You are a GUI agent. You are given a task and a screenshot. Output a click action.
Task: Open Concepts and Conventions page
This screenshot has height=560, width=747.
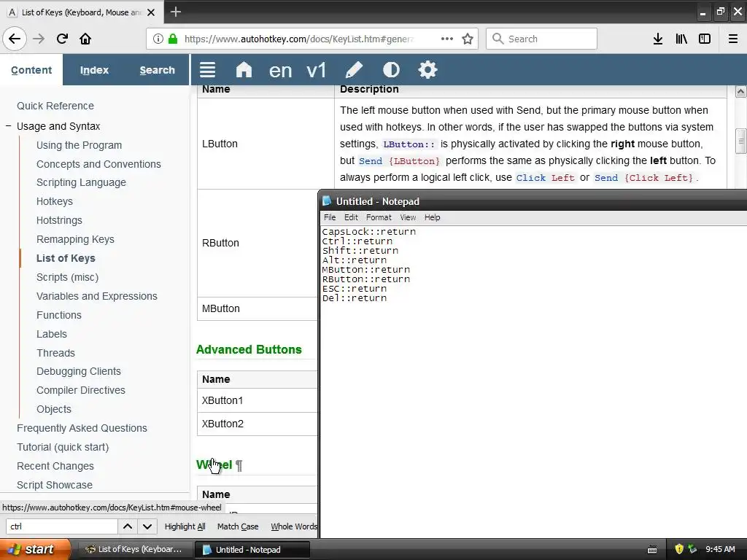(x=98, y=164)
